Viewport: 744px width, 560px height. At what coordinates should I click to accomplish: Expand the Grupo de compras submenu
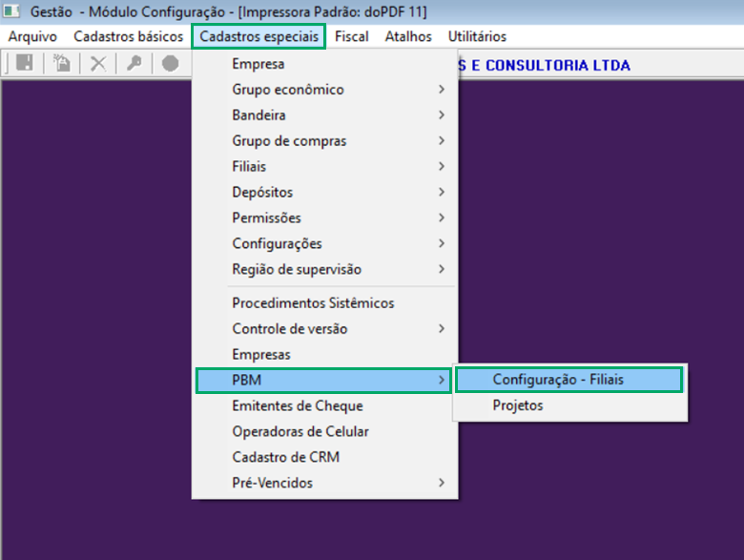click(324, 140)
